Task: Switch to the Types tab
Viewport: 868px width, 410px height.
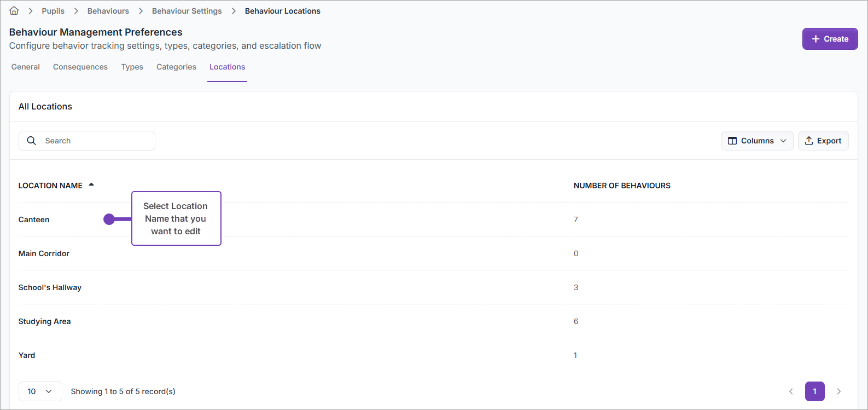Action: point(132,67)
